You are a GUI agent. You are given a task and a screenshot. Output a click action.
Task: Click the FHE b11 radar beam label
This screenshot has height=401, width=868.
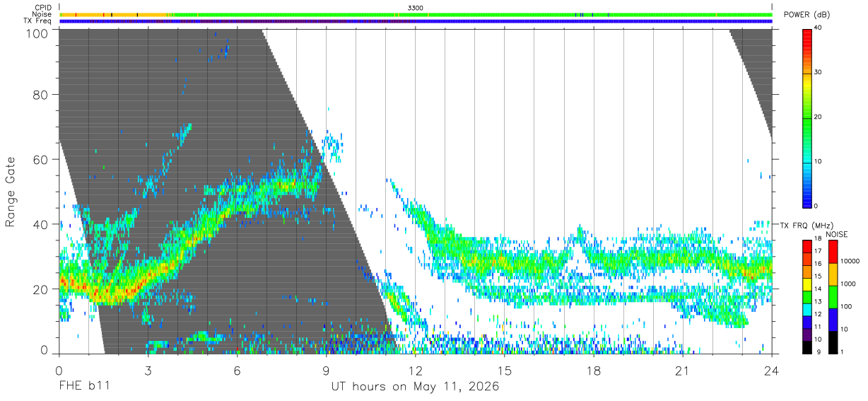coord(84,387)
